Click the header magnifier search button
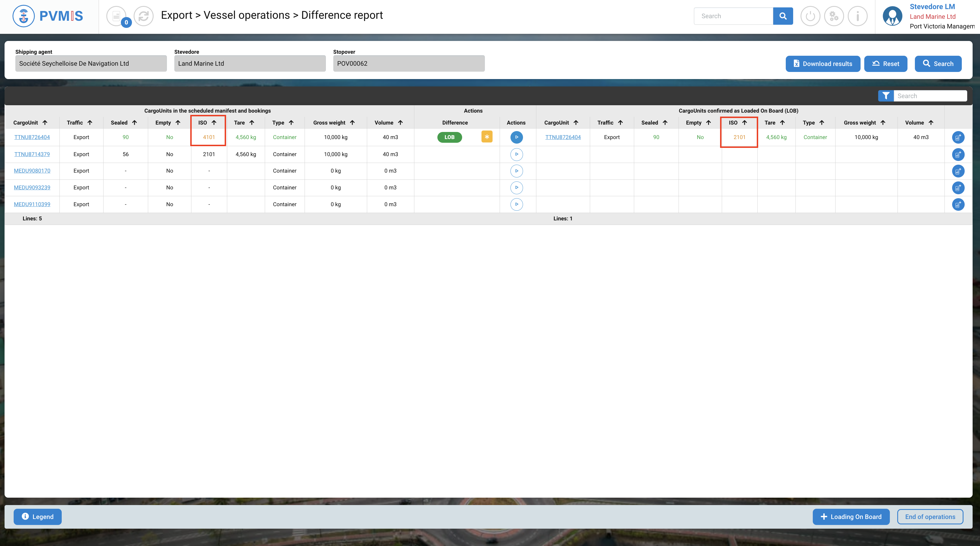980x546 pixels. pos(783,16)
